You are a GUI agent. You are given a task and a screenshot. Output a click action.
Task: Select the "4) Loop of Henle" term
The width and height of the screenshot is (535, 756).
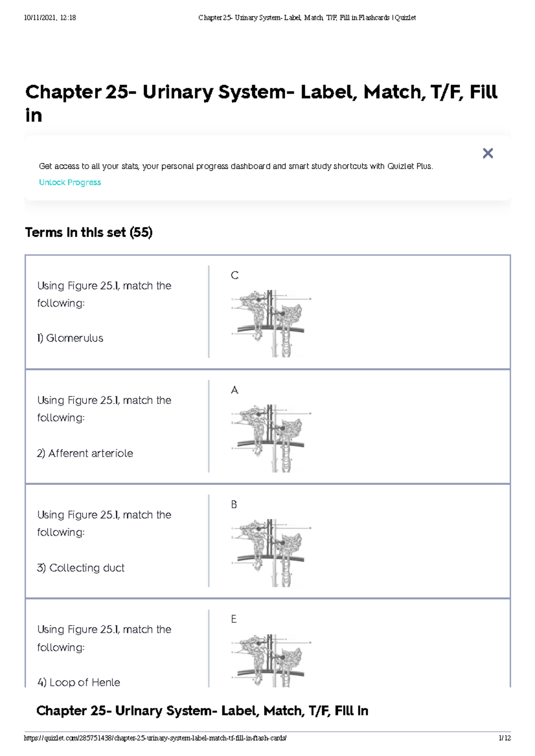[x=79, y=682]
